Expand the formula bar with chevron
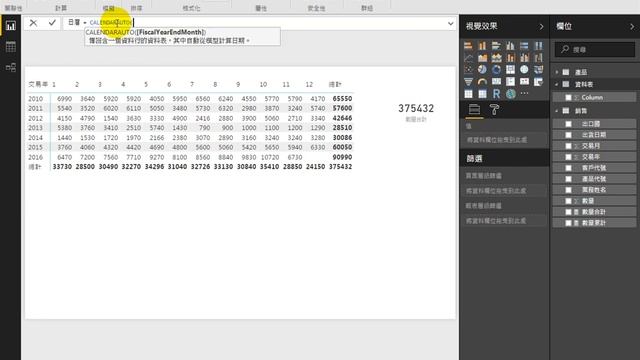640x360 pixels. coord(451,24)
